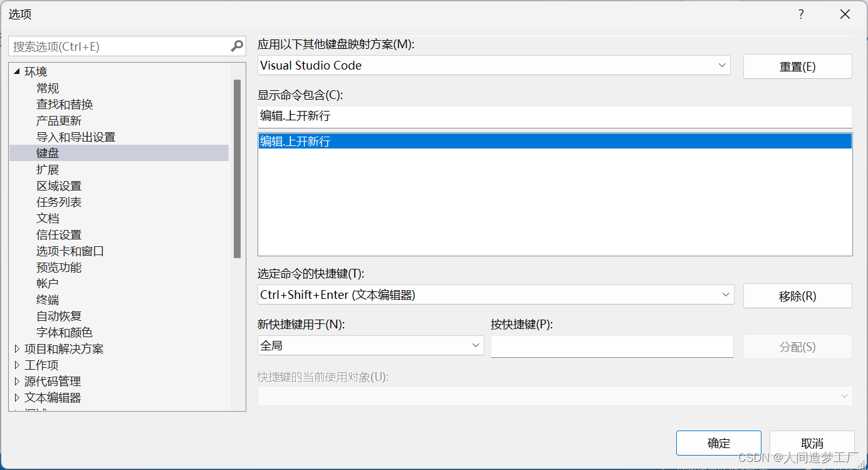Select 导入和导出设置 in the tree
Screen dimensions: 868x470
click(x=76, y=137)
